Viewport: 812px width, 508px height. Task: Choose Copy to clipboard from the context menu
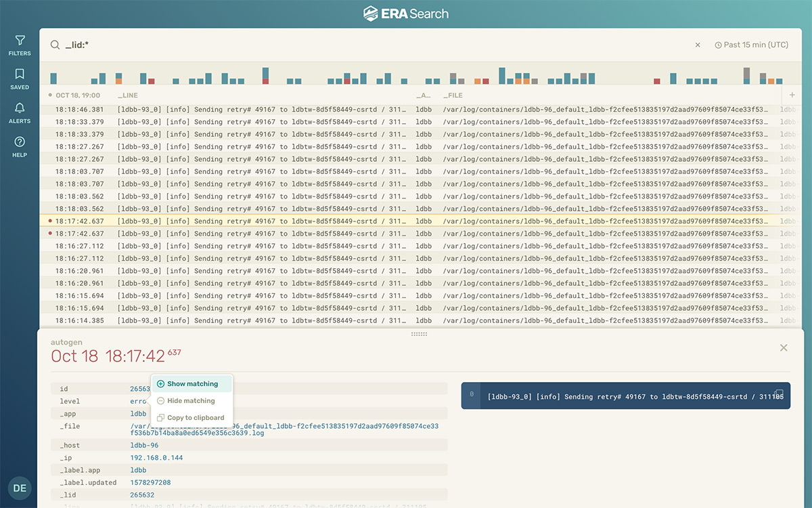tap(192, 418)
